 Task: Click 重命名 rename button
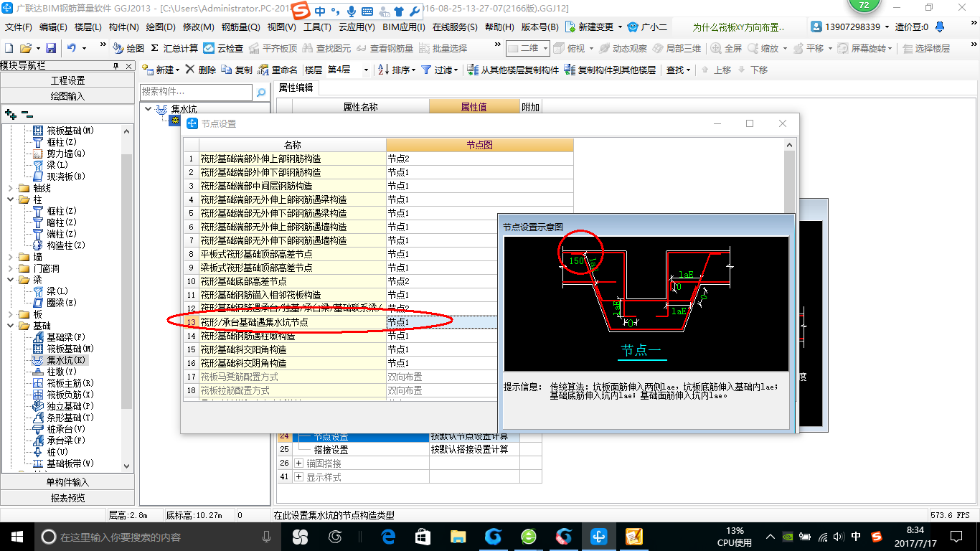click(x=278, y=70)
